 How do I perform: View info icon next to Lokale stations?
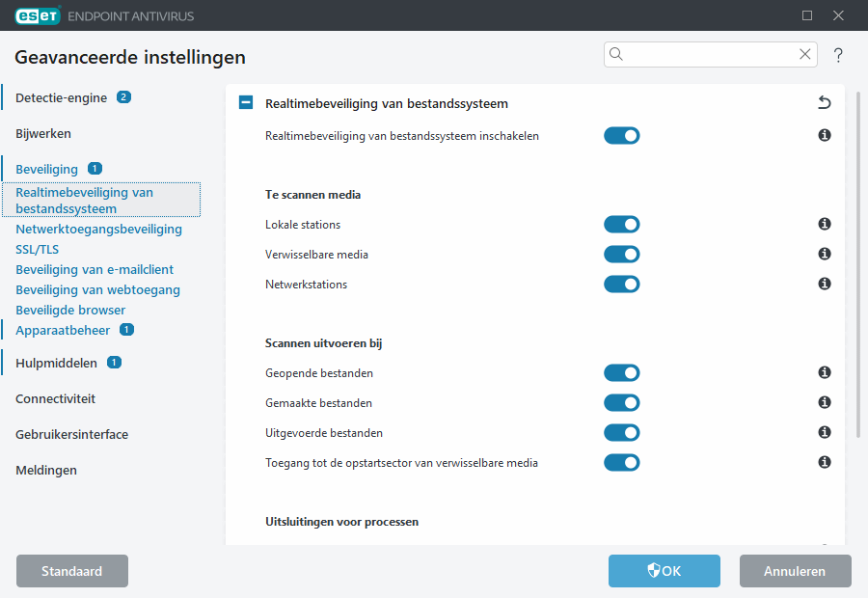click(824, 224)
